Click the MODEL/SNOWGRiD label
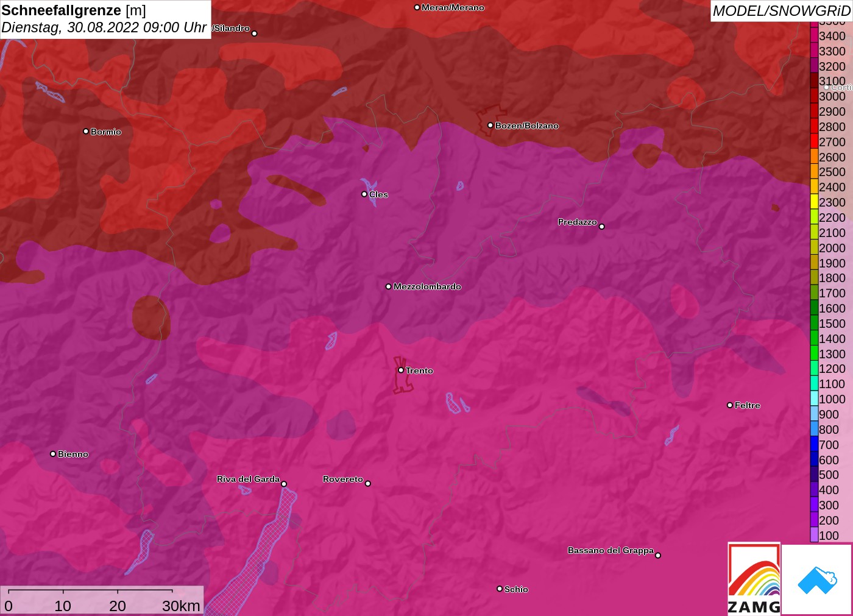This screenshot has height=616, width=853. click(x=781, y=11)
